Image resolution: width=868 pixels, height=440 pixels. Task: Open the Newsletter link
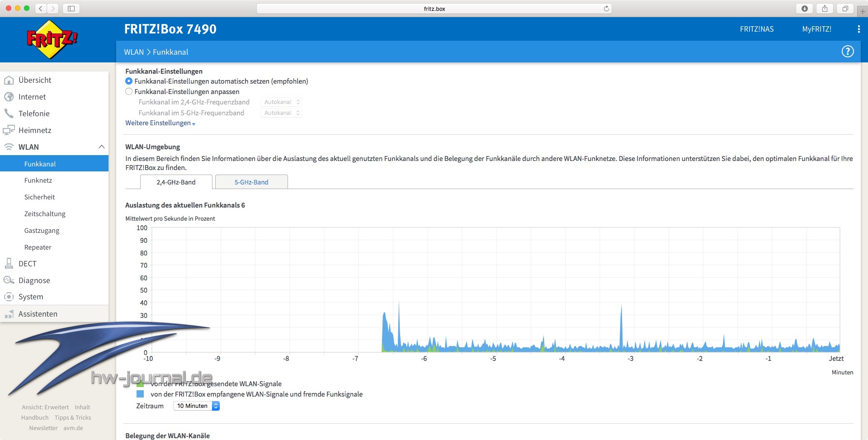click(x=43, y=428)
